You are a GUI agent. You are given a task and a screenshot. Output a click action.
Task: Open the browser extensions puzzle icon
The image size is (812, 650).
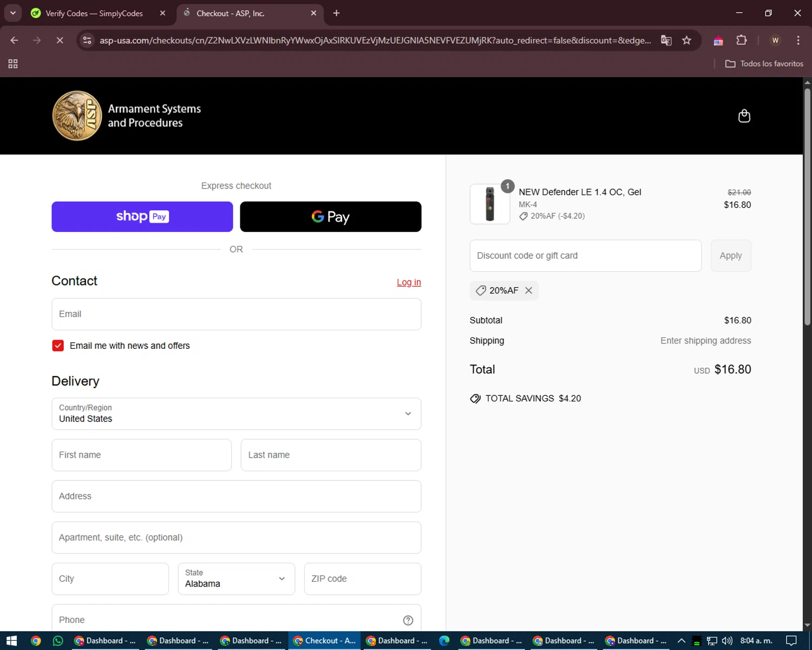click(742, 40)
